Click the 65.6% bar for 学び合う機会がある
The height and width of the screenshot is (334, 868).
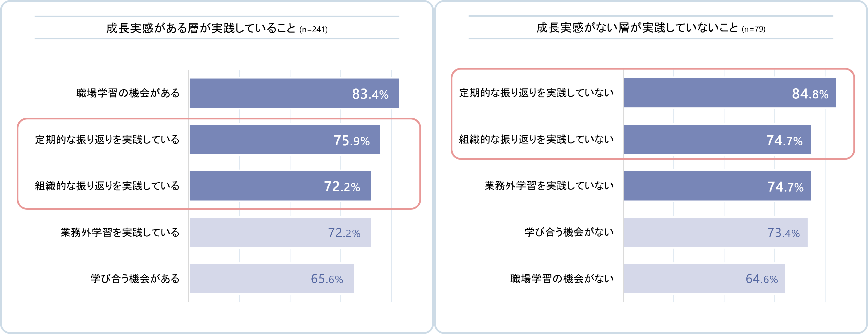click(x=271, y=279)
